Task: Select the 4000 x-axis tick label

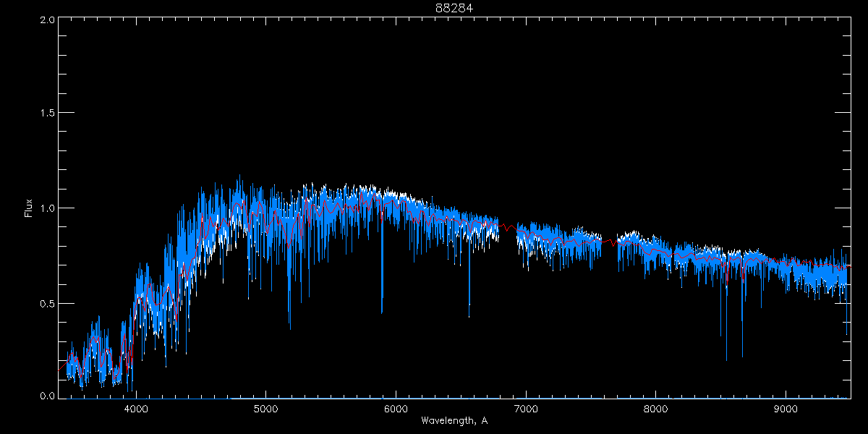Action: click(x=135, y=409)
